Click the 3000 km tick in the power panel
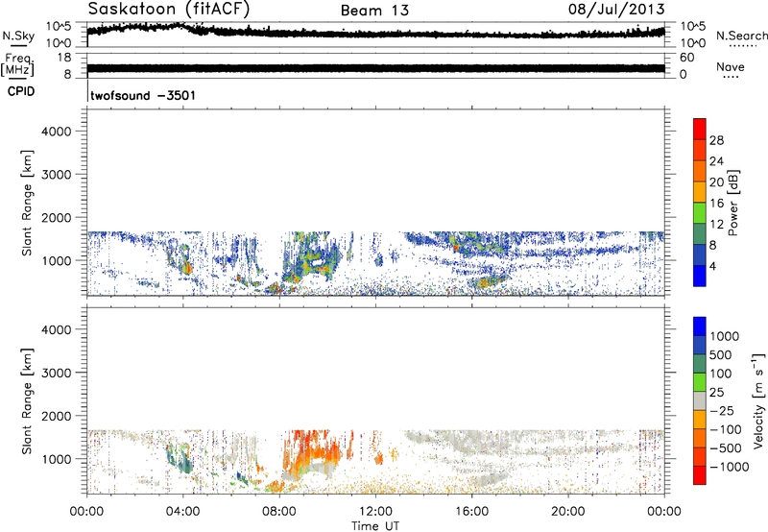768x532 pixels. click(x=57, y=175)
